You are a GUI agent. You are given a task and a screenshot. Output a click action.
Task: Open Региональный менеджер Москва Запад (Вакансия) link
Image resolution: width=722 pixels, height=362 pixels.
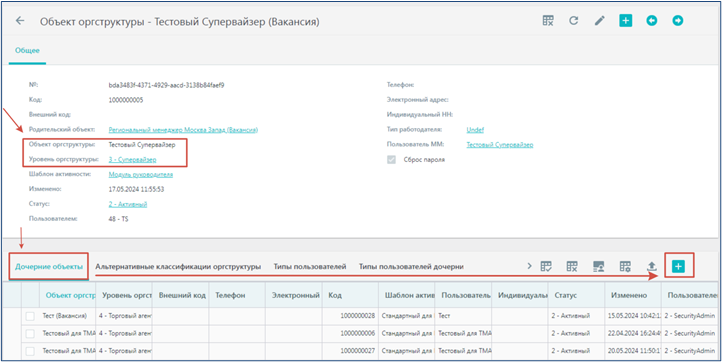[x=183, y=130]
